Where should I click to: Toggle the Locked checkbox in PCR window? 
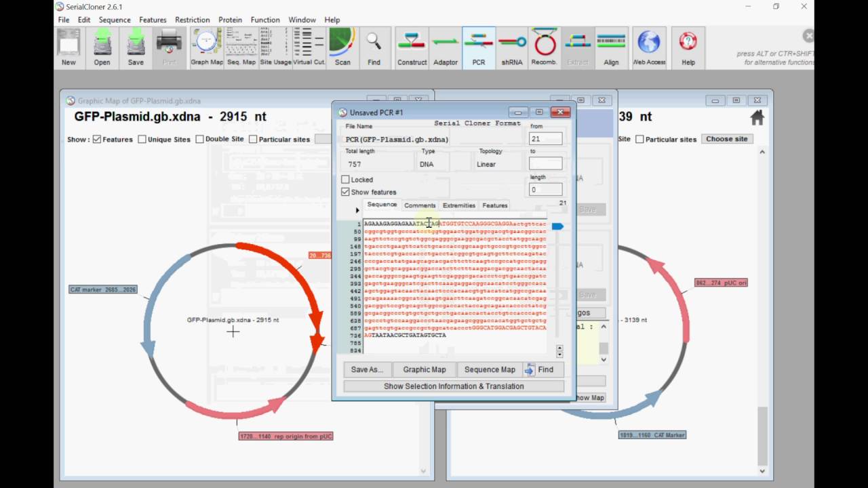(345, 180)
